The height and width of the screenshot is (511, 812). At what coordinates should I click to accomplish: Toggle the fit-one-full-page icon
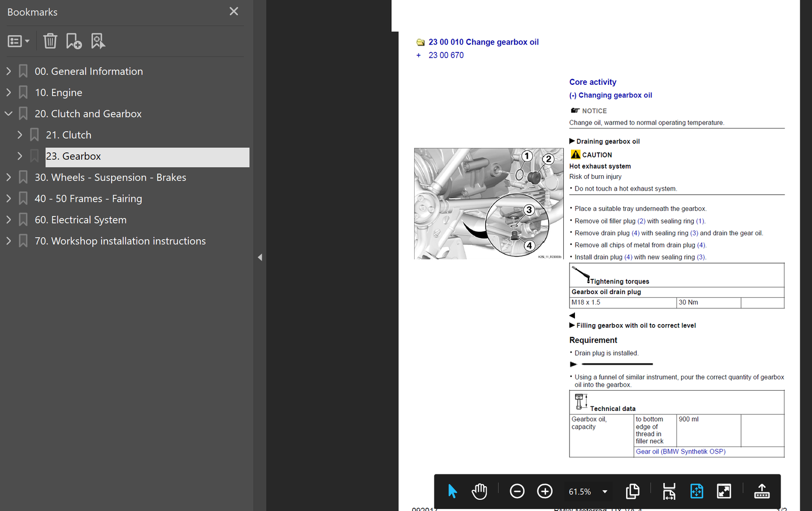pos(697,491)
